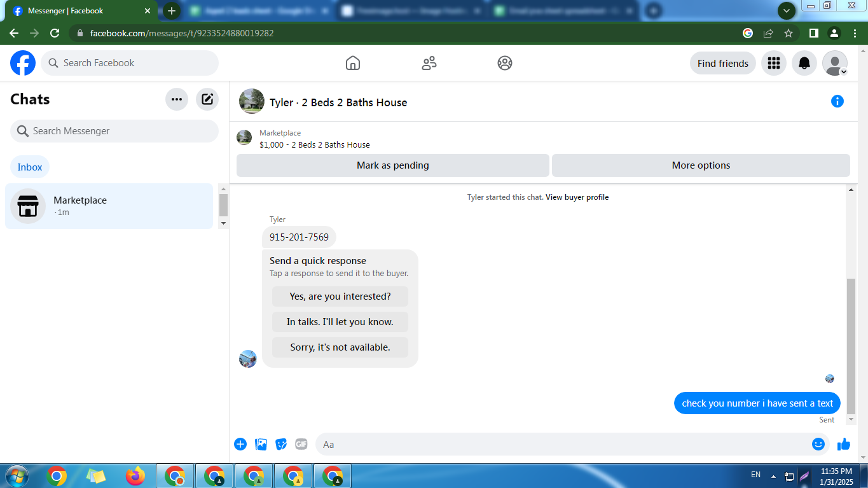Open Sticky Notes from the taskbar
Viewport: 868px width, 488px height.
[x=96, y=476]
